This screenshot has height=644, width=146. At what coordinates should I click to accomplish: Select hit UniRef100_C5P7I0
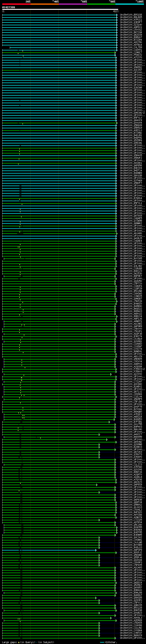131,284
